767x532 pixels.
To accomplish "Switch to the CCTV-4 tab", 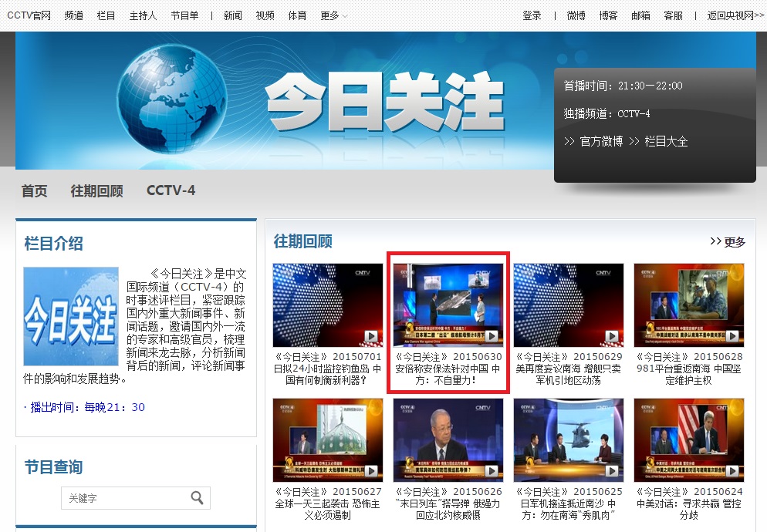I will (x=171, y=190).
